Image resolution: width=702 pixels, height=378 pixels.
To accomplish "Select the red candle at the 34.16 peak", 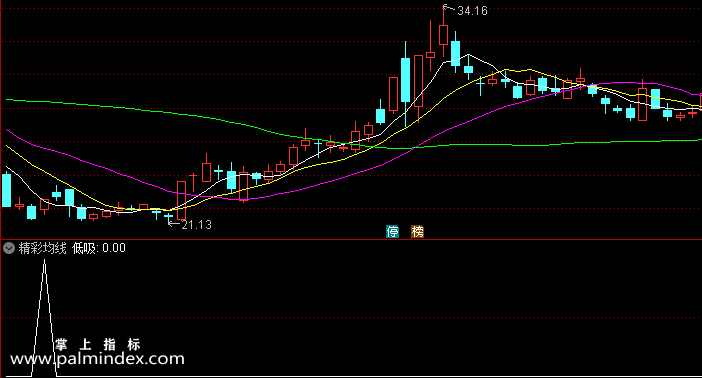I will point(444,32).
